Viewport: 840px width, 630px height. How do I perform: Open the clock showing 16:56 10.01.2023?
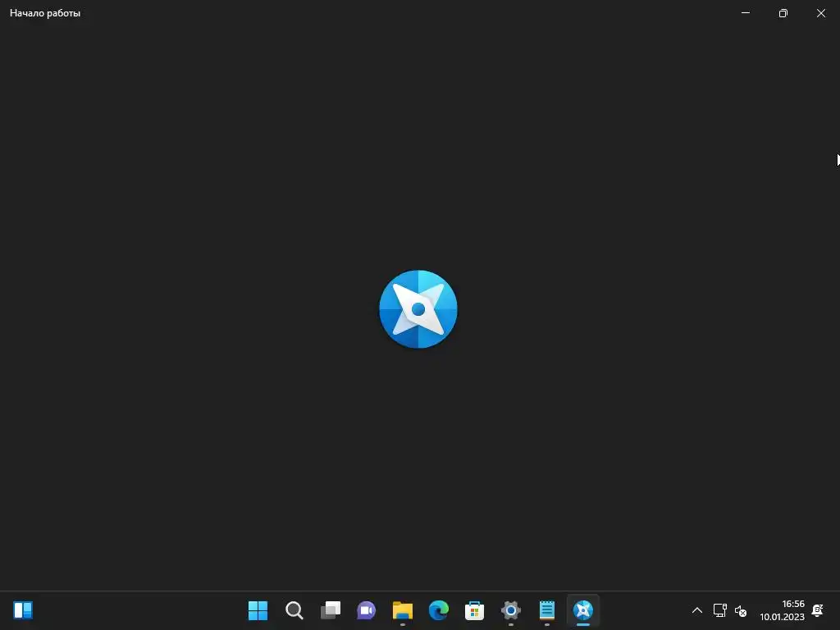click(x=782, y=610)
